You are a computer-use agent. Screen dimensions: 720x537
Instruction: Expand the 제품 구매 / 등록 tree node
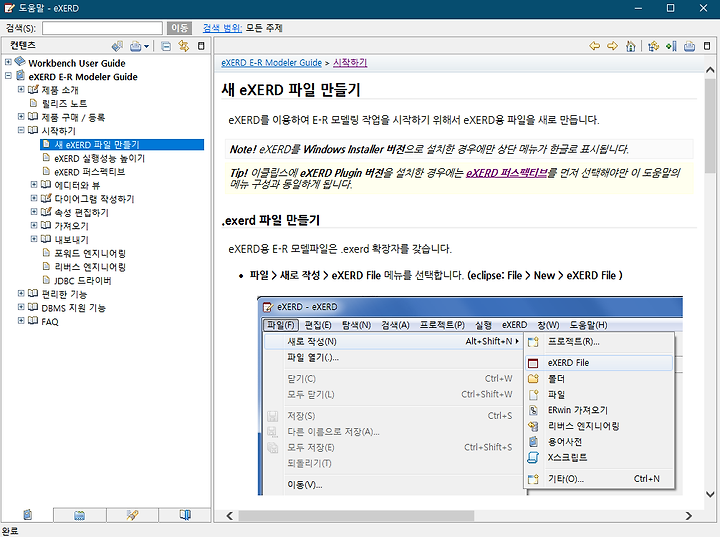[21, 116]
